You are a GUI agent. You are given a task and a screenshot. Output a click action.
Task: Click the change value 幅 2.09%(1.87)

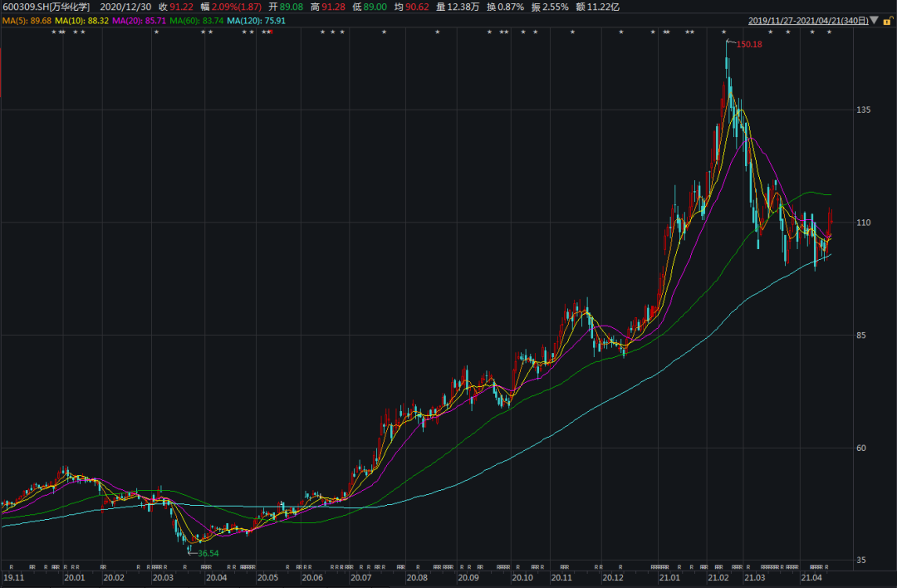pos(231,7)
